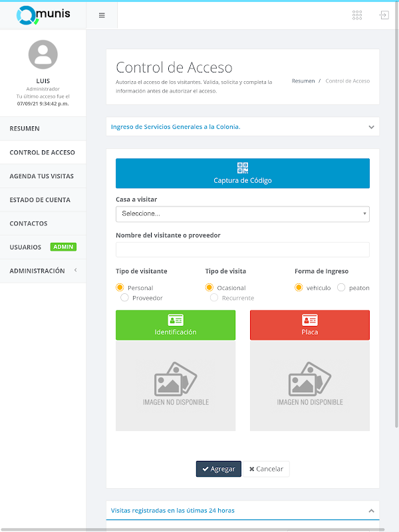Select Proveedor visitor type

[124, 297]
